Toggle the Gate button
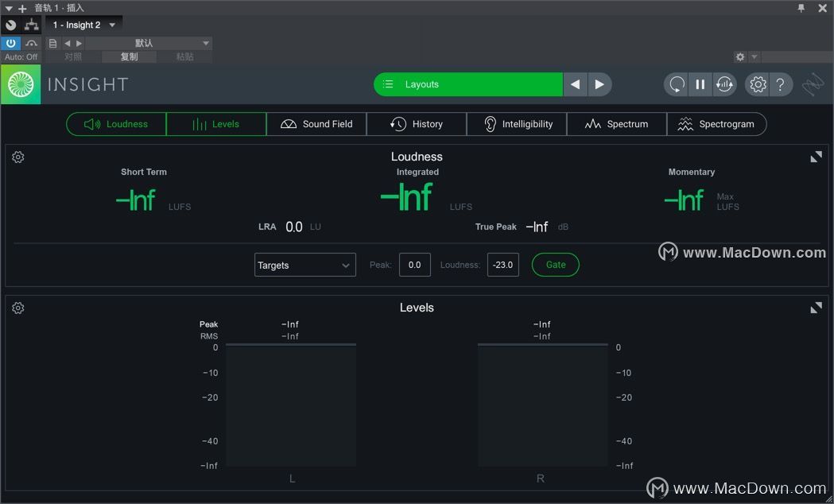Viewport: 834px width, 504px height. (555, 265)
